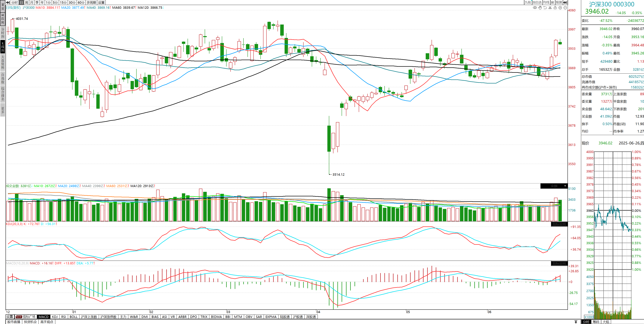
Task: Switch to the 30分 period
Action: point(72,3)
